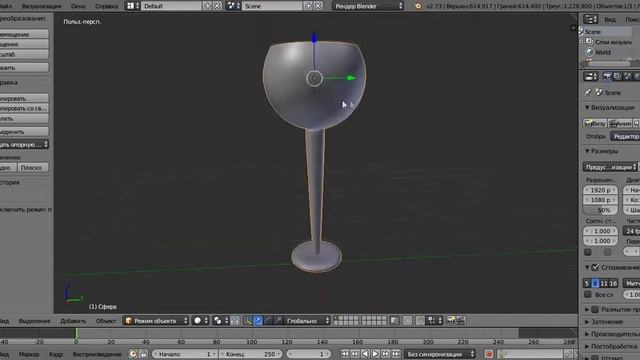Select the translate manipulator arrow icon
This screenshot has width=640, height=360.
(x=258, y=321)
